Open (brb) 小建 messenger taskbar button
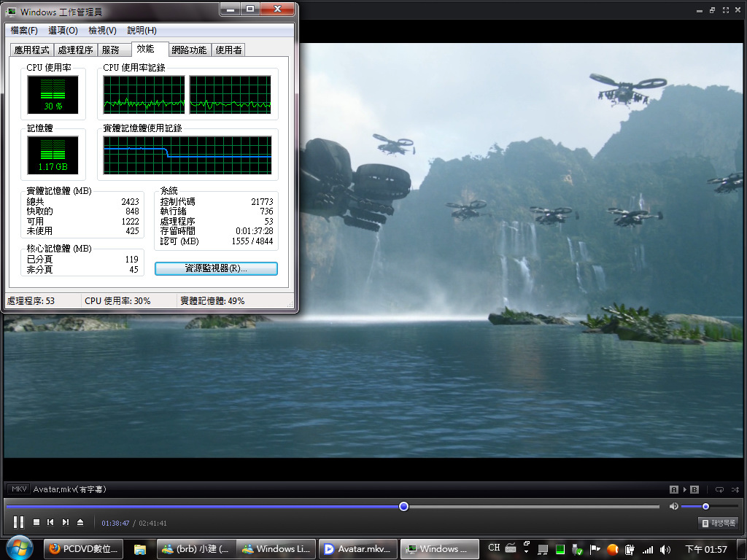Image resolution: width=747 pixels, height=560 pixels. coord(196,549)
